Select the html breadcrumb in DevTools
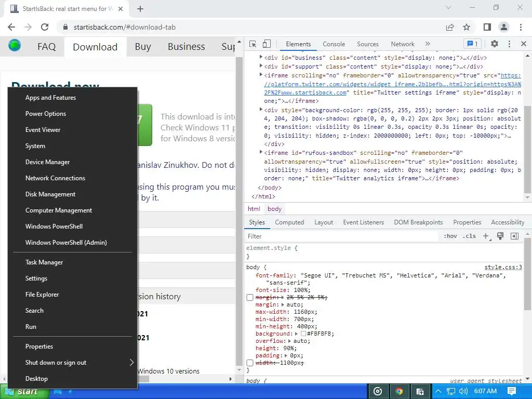The height and width of the screenshot is (399, 532). pyautogui.click(x=254, y=209)
